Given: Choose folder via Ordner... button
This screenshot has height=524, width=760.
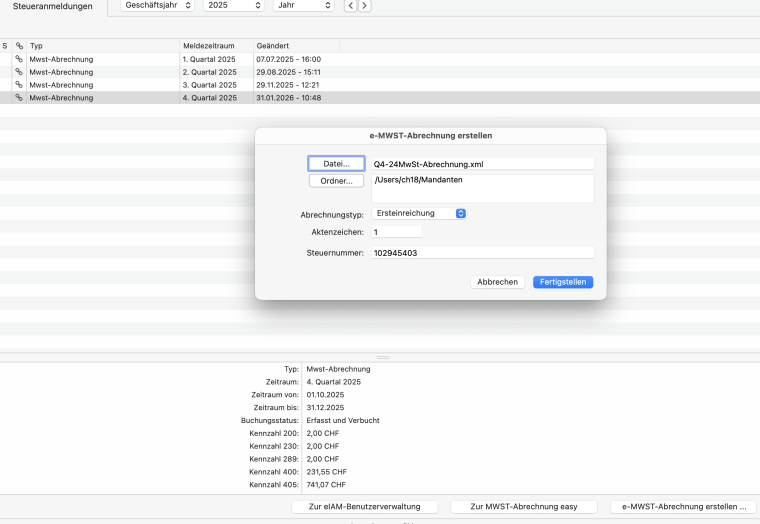Looking at the screenshot, I should tap(335, 181).
